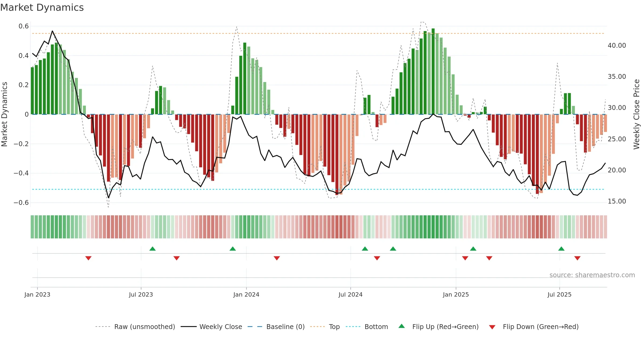Click the Market Dynamics y-axis title
This screenshot has width=644, height=362.
pyautogui.click(x=4, y=114)
